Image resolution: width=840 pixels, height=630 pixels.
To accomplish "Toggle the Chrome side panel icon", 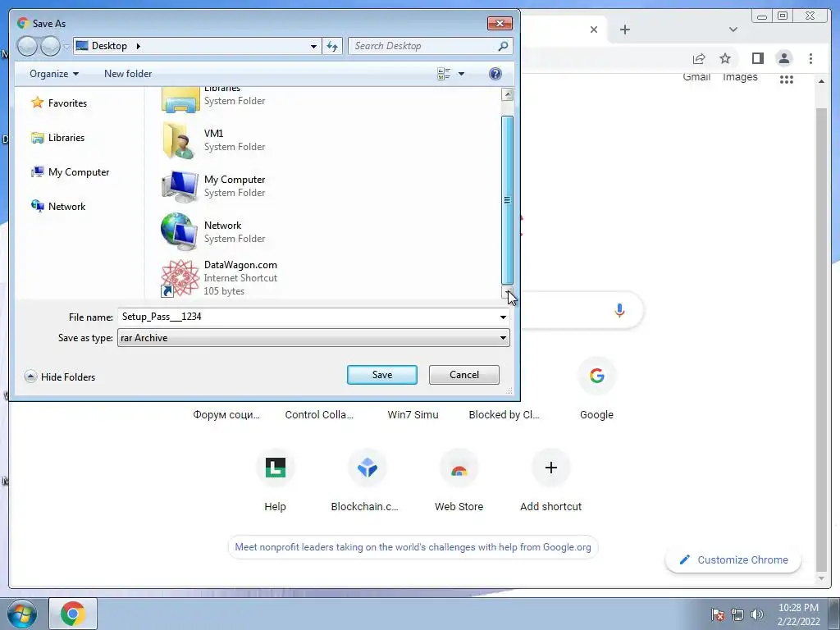I will point(757,58).
